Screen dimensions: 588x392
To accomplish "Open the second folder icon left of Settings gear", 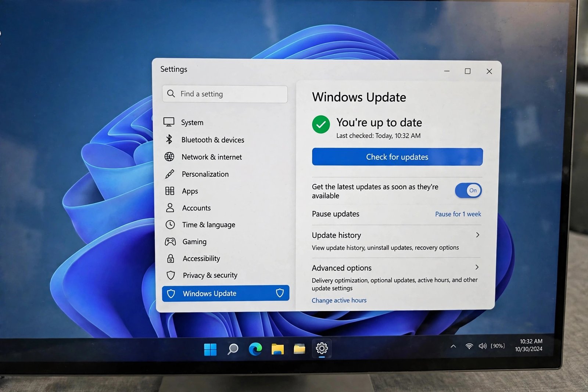I will coord(300,349).
